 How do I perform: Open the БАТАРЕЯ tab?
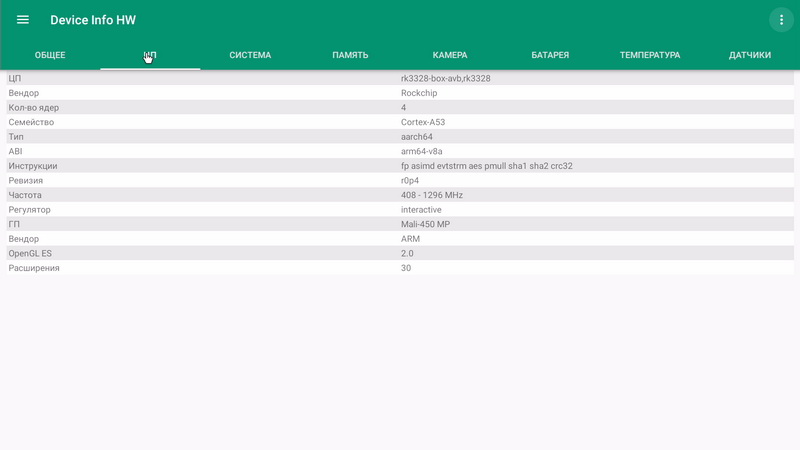550,55
